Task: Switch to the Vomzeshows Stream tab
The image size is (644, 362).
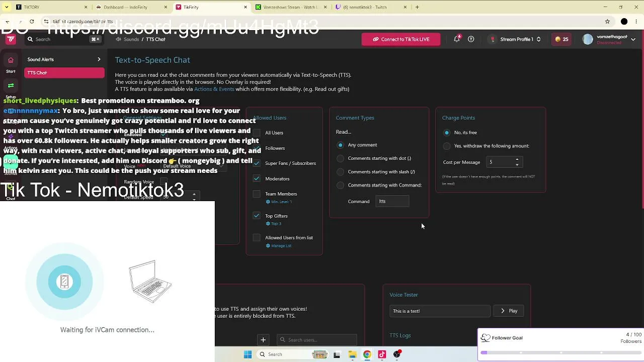Action: 291,7
